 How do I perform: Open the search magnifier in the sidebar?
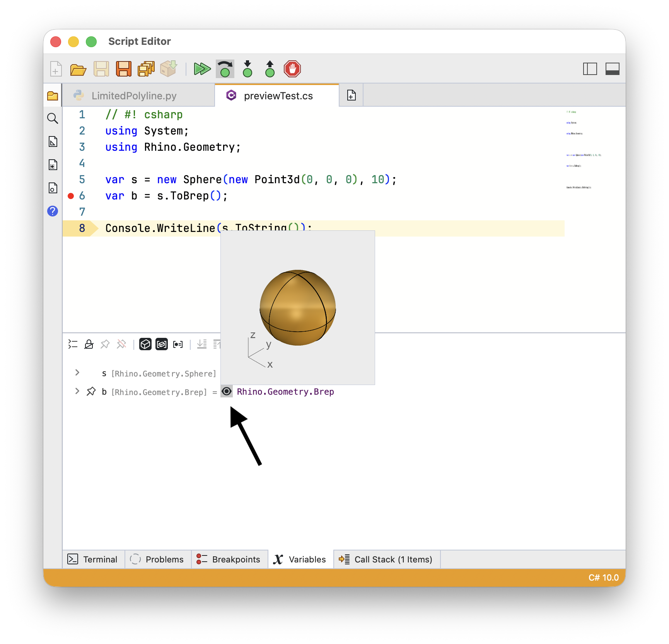(x=53, y=118)
